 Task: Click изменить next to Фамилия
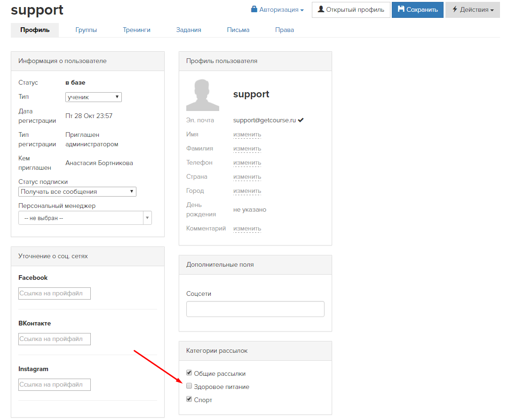point(247,149)
